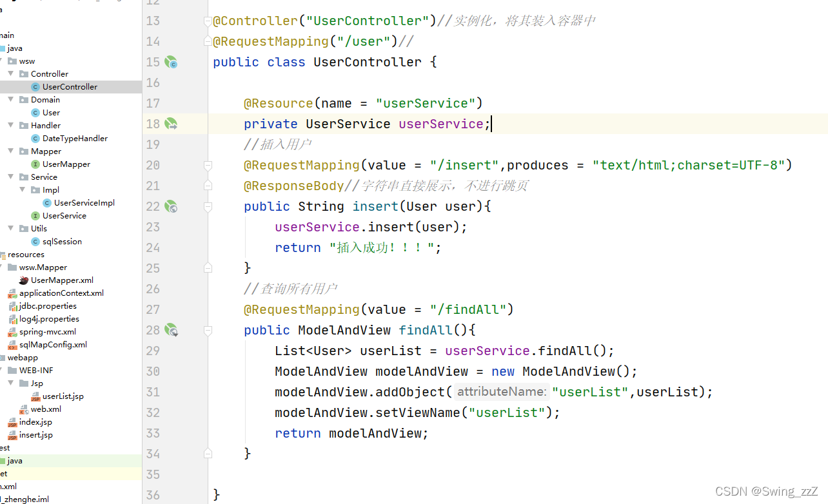828x504 pixels.
Task: Collapse the Service folder
Action: tap(11, 177)
